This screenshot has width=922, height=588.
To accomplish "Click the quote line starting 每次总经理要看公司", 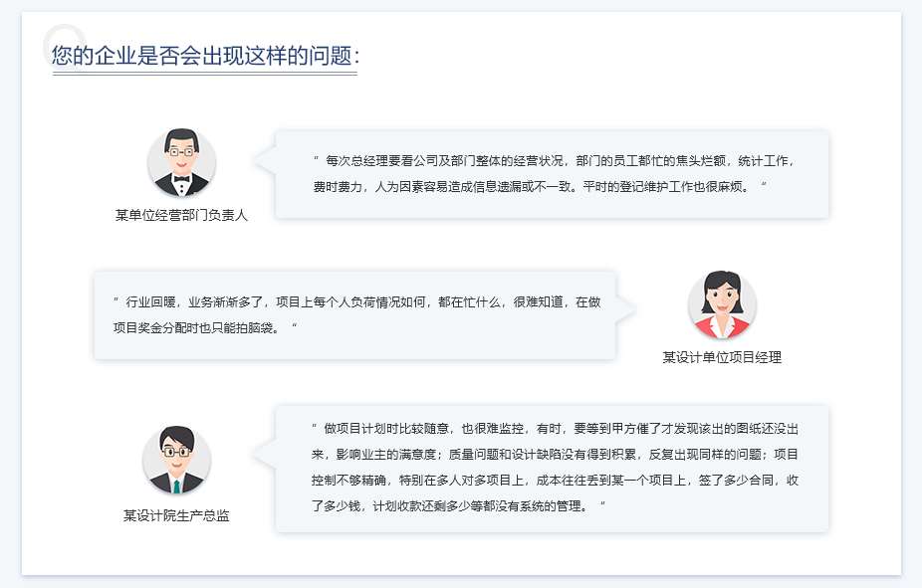I will pos(554,160).
